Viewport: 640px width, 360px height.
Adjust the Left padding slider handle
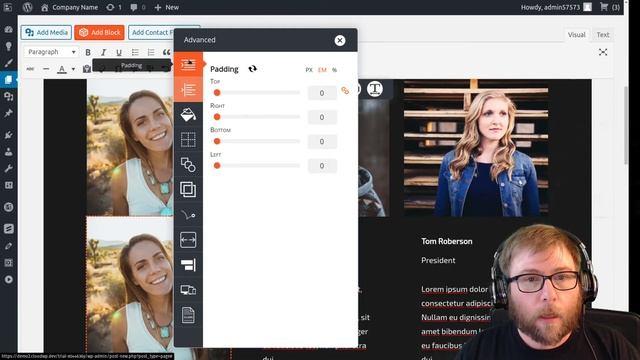coord(217,166)
